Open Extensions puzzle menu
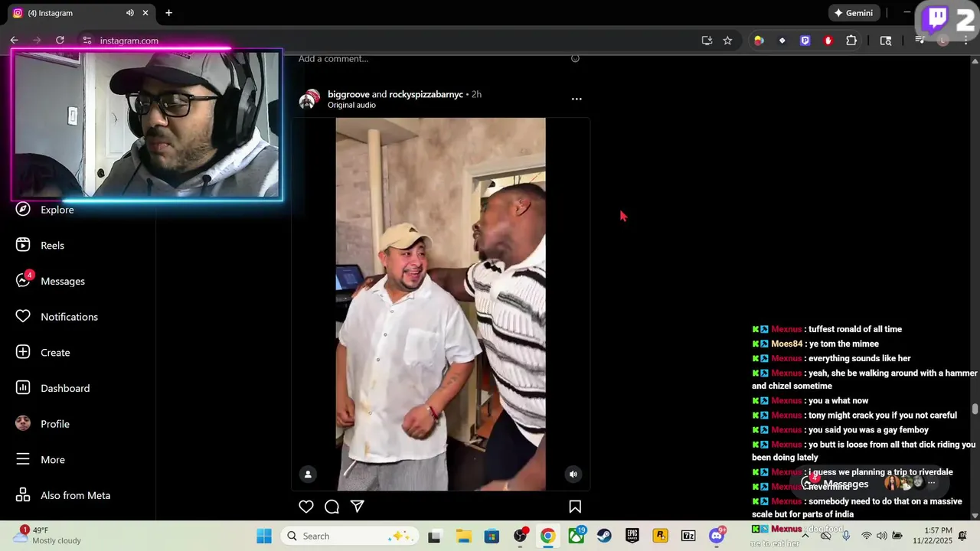The width and height of the screenshot is (980, 551). (x=851, y=41)
